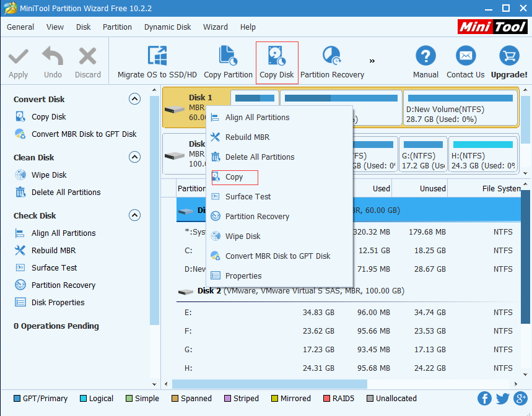Select the H:(NTFS) partition block
The image size is (532, 416).
tap(483, 155)
